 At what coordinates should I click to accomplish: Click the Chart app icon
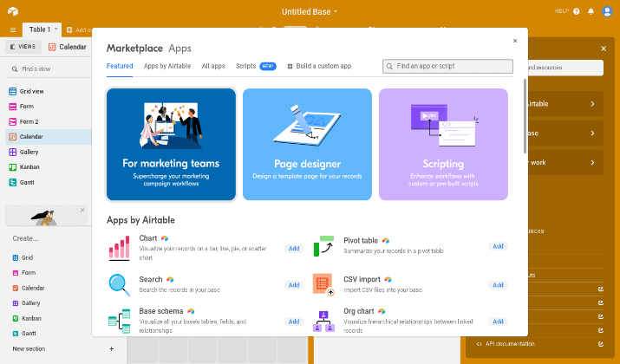tap(119, 248)
